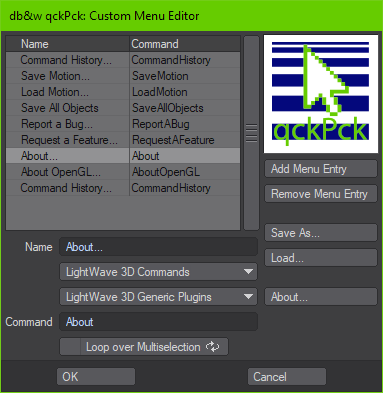The height and width of the screenshot is (393, 383).
Task: Select the Request a Feature... row
Action: point(123,140)
